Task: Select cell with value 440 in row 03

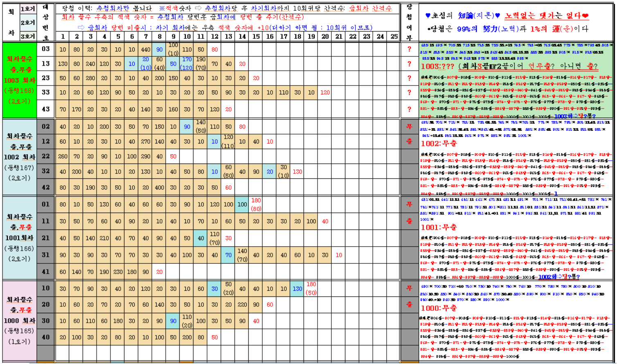Action: [145, 49]
